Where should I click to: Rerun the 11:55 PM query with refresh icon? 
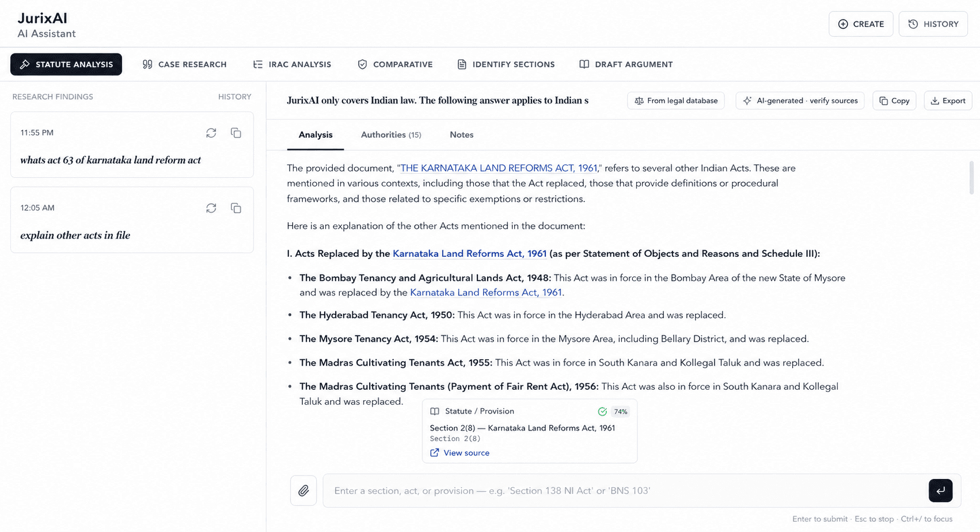click(211, 133)
